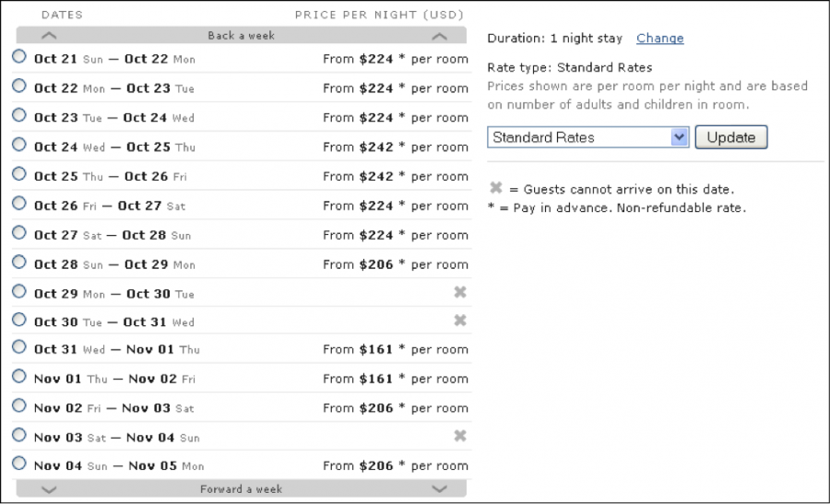Screen dimensions: 830x504
Task: Click the up chevron left of Back a week
Action: click(x=50, y=36)
